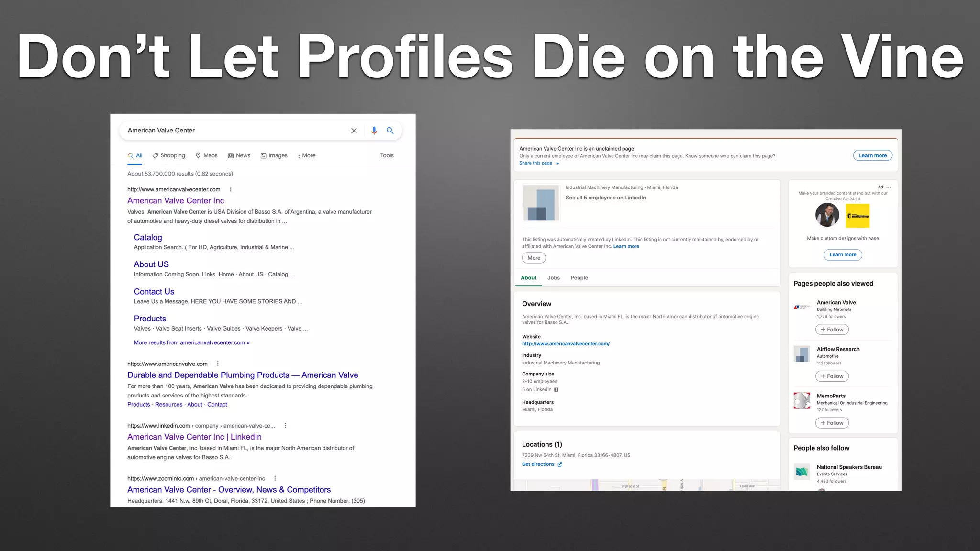Click Learn more button in the ad
The height and width of the screenshot is (551, 980).
(843, 255)
